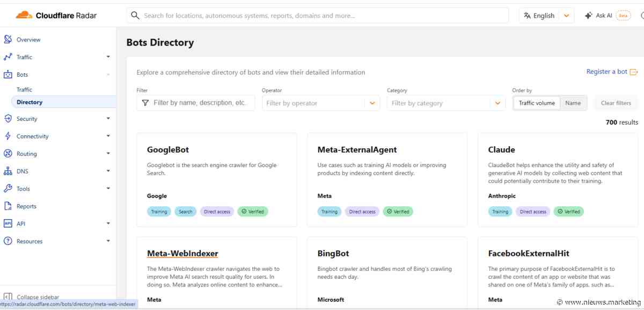Screen dimensions: 644x310
Task: Click the Reports document icon
Action: (x=8, y=206)
